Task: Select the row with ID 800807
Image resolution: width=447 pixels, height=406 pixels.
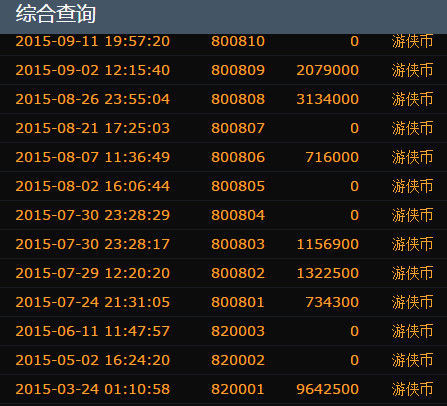Action: [223, 128]
